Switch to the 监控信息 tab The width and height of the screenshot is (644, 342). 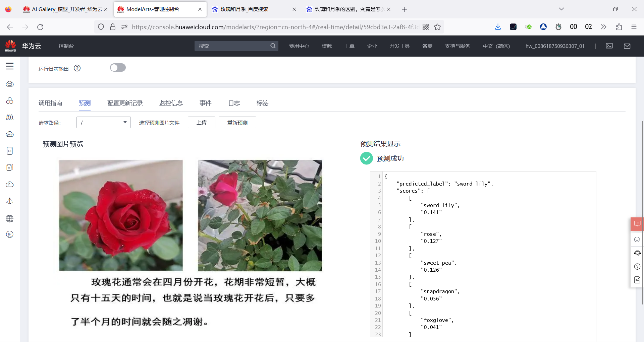click(x=171, y=103)
